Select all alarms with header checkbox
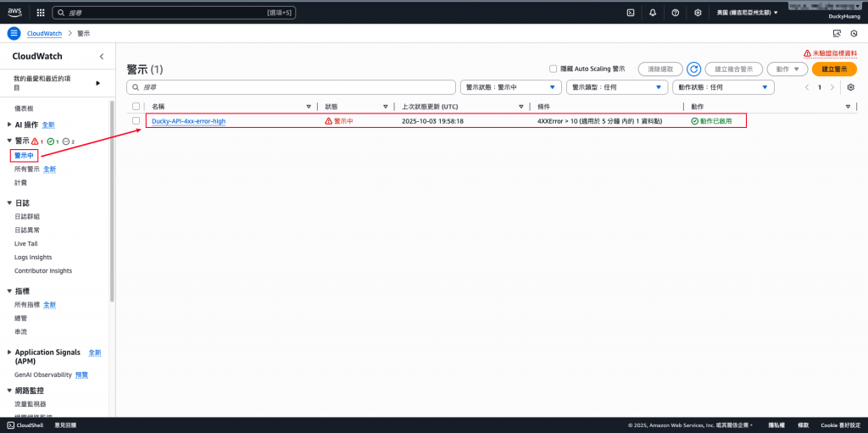The height and width of the screenshot is (433, 868). point(136,106)
